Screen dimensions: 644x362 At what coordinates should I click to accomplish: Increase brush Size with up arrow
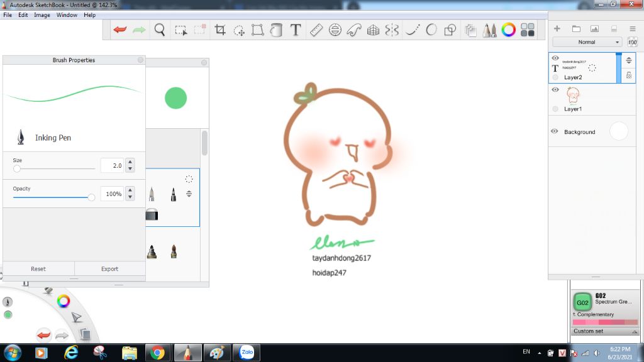pyautogui.click(x=130, y=162)
